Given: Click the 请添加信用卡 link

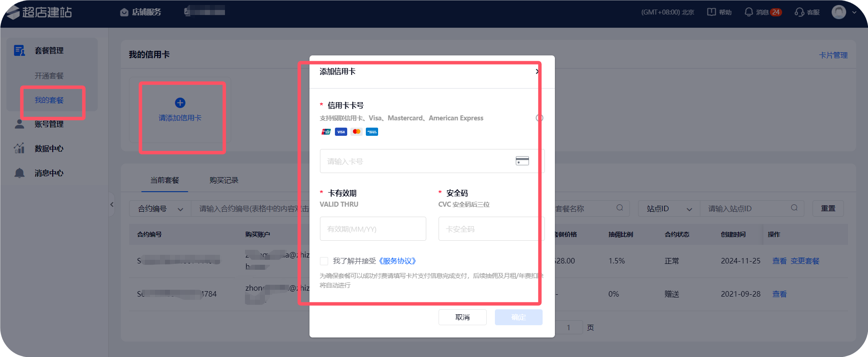Looking at the screenshot, I should tap(180, 118).
